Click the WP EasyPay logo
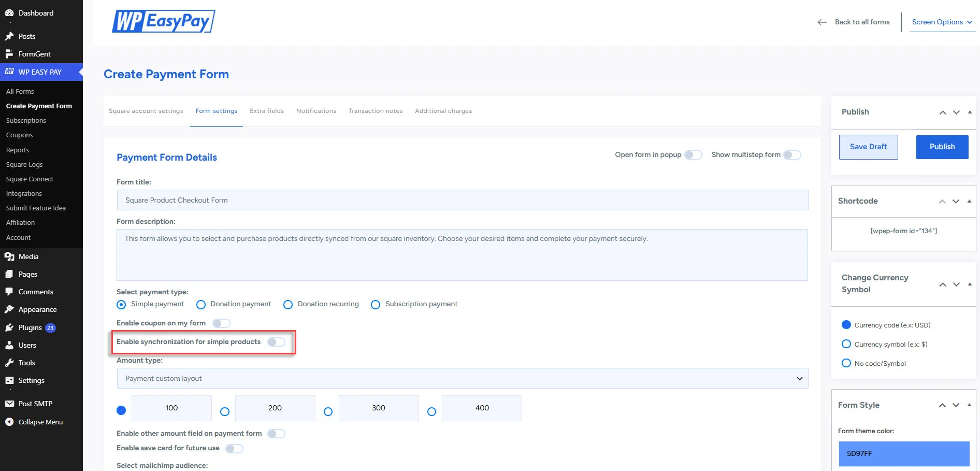980x471 pixels. 164,21
